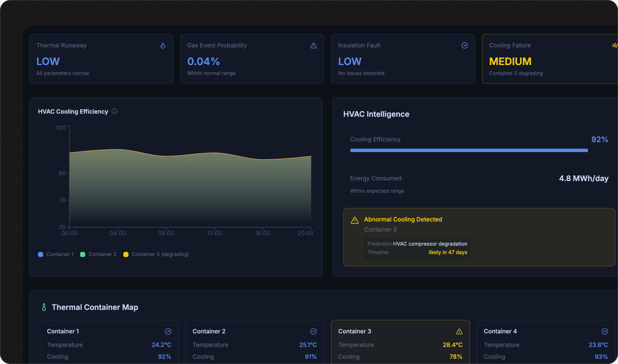Click the warning triangle on Gas Event Probability
This screenshot has height=364, width=618.
coord(313,46)
